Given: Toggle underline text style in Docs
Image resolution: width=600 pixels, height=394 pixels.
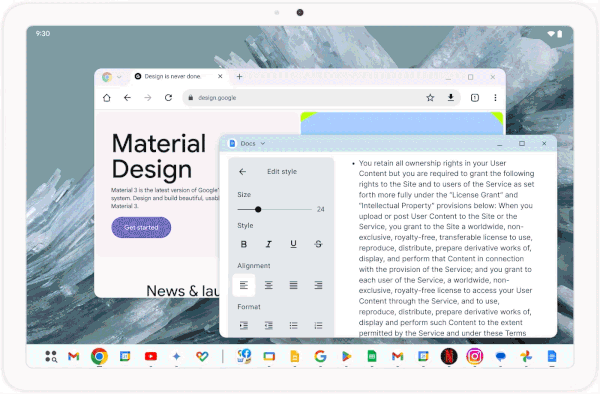Looking at the screenshot, I should [x=293, y=244].
